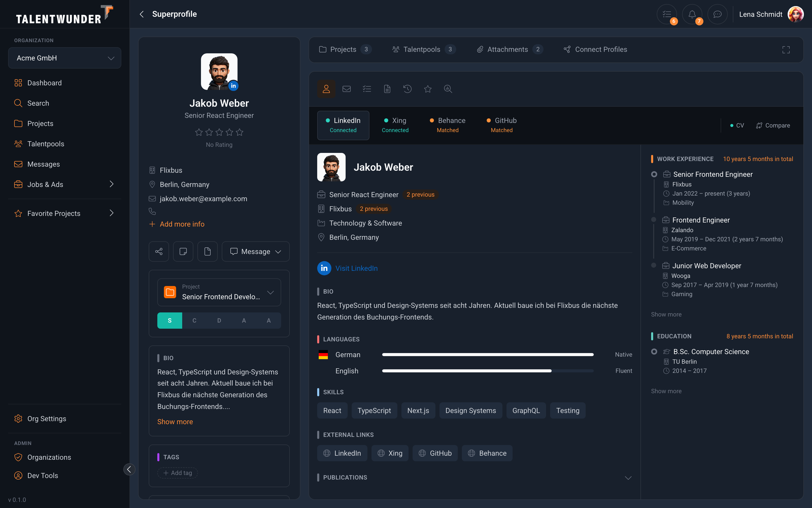Click Visit LinkedIn link
This screenshot has height=508, width=812.
pyautogui.click(x=356, y=268)
